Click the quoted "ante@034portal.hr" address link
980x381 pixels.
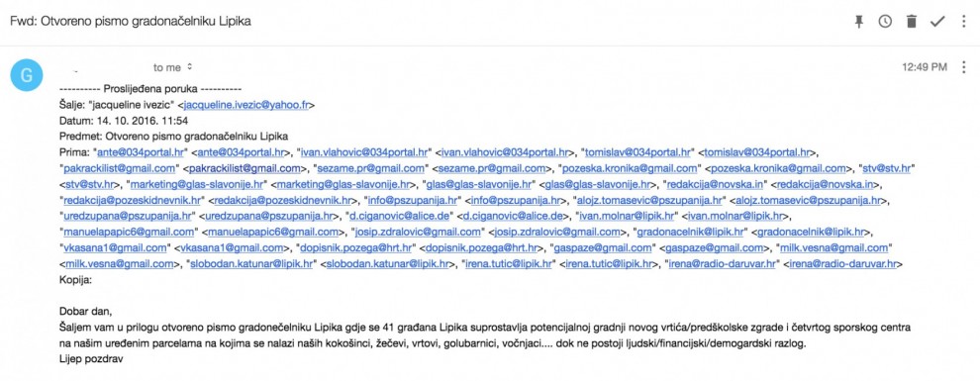[142, 151]
